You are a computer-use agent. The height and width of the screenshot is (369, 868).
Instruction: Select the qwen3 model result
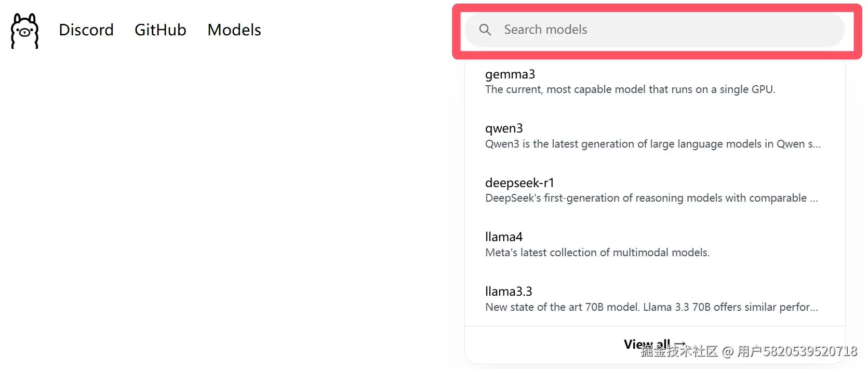pos(504,128)
